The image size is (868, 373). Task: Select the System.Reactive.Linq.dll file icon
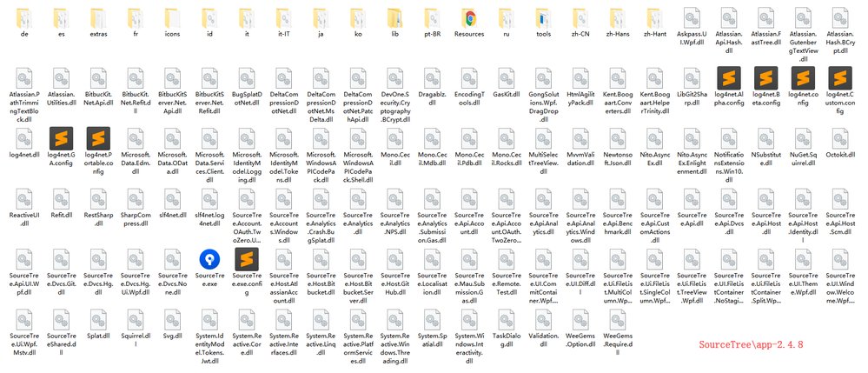pyautogui.click(x=321, y=320)
